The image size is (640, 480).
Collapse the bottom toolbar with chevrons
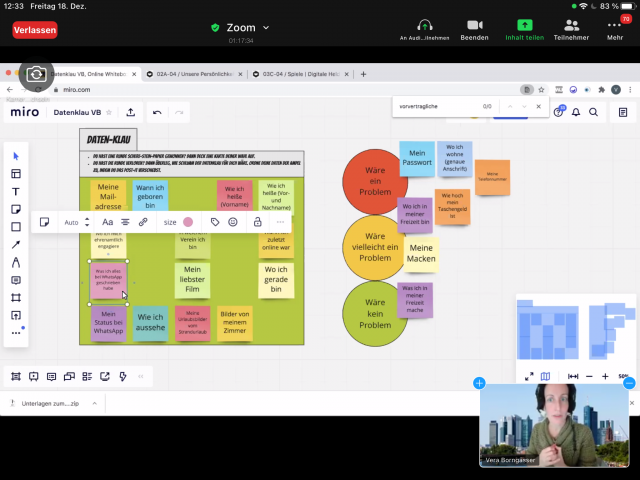click(x=141, y=376)
